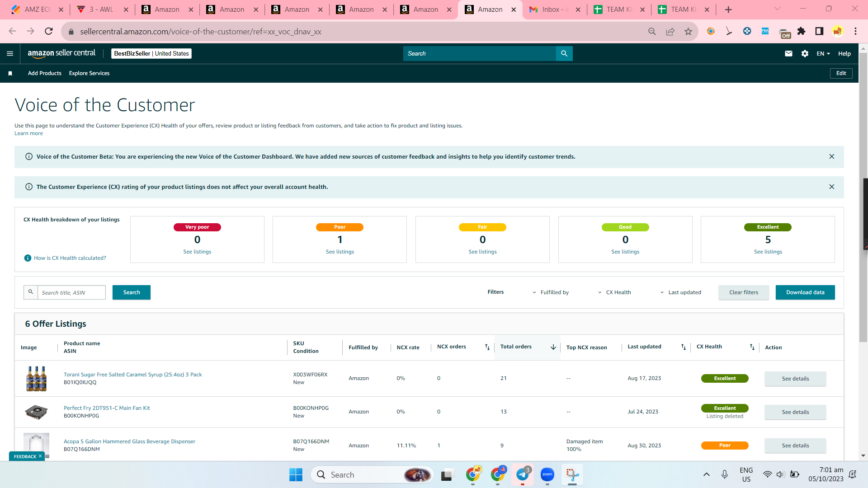
Task: Switch to the AMZ EOD browser tab
Action: (38, 9)
